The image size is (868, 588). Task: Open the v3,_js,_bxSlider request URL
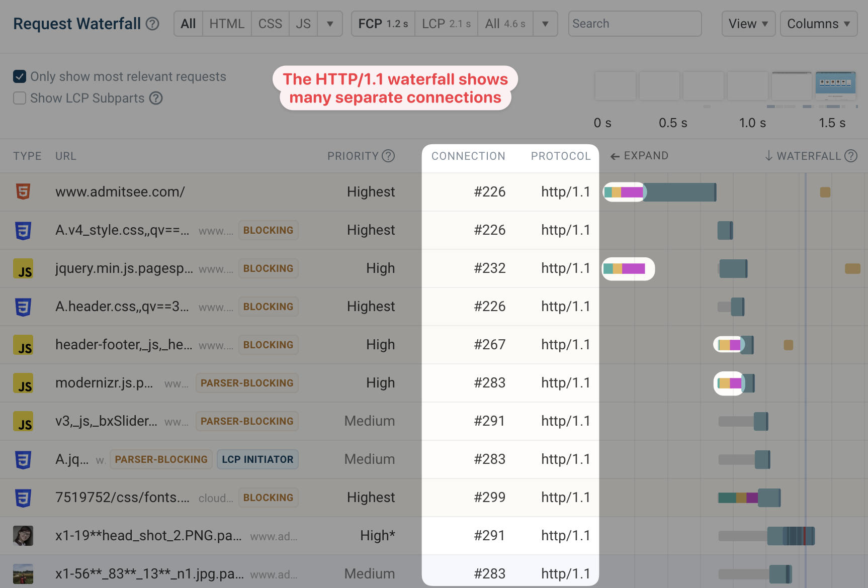106,421
